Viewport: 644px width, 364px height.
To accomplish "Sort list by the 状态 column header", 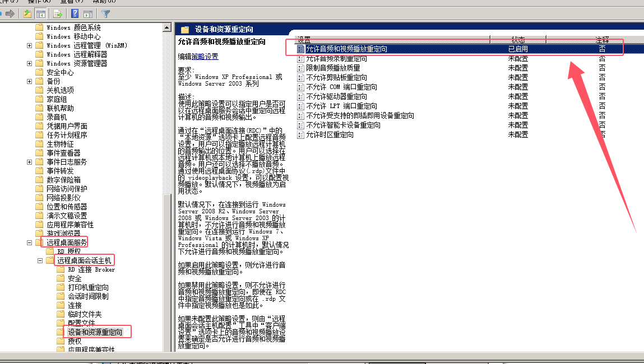I will pos(517,40).
